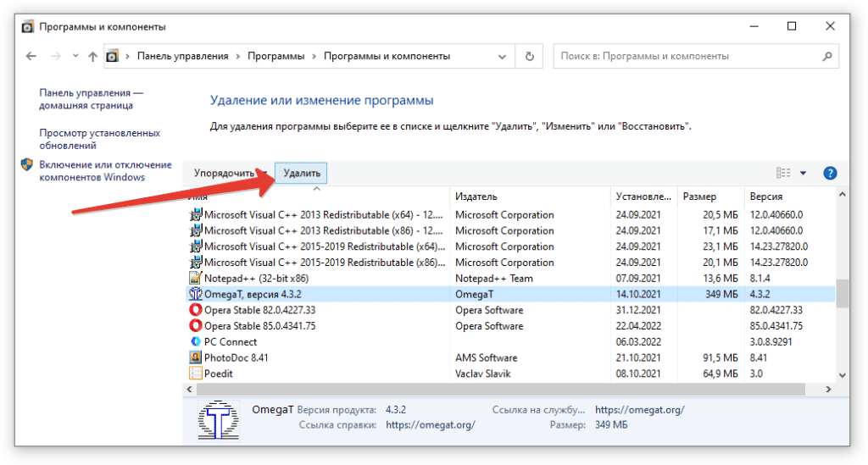Open the help link https://omegat.org/
This screenshot has width=868, height=465.
(x=430, y=425)
